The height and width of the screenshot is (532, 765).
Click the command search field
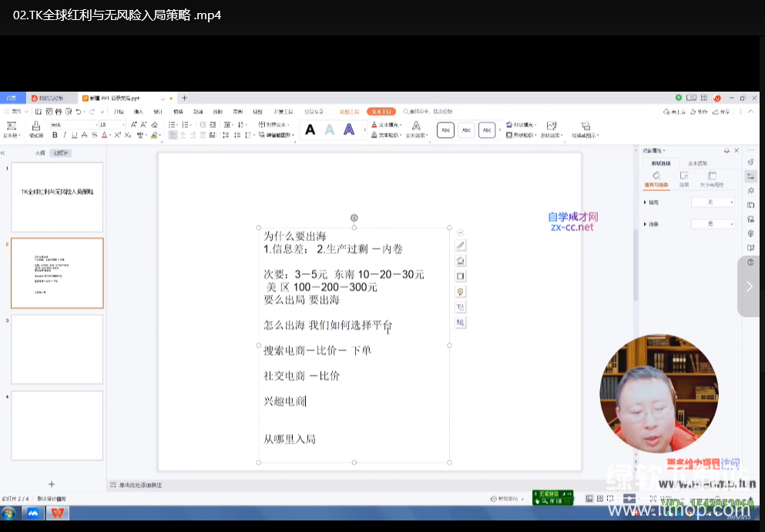coord(428,112)
